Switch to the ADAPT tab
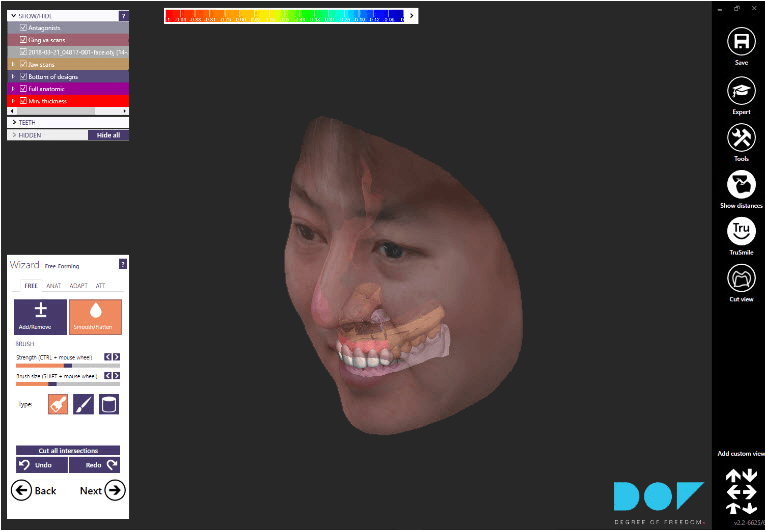Viewport: 765px width, 531px height. pos(78,286)
